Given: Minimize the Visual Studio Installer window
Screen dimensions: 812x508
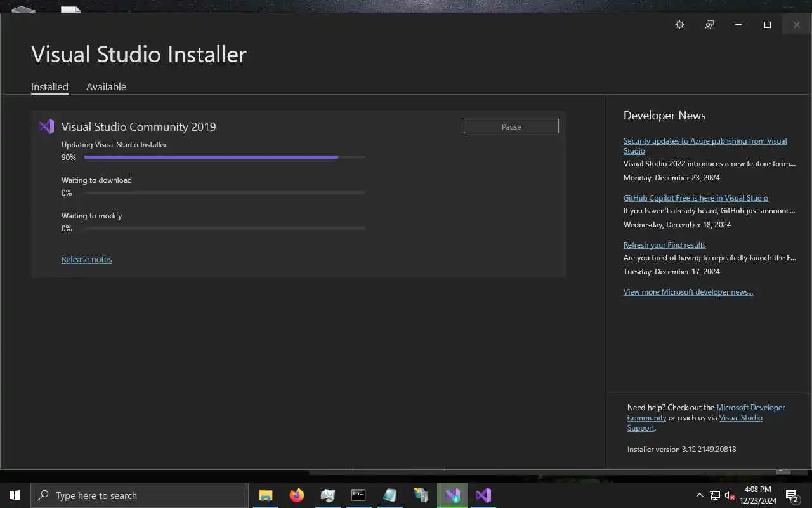Looking at the screenshot, I should tap(738, 25).
